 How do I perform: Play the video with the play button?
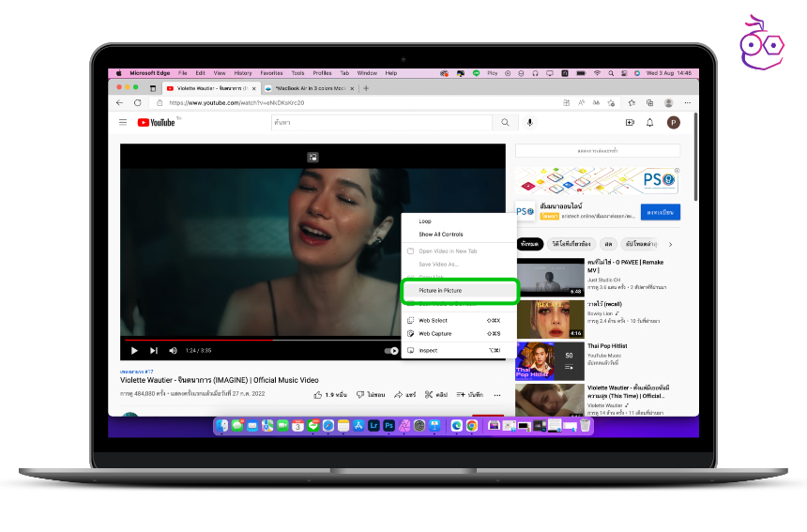[134, 351]
